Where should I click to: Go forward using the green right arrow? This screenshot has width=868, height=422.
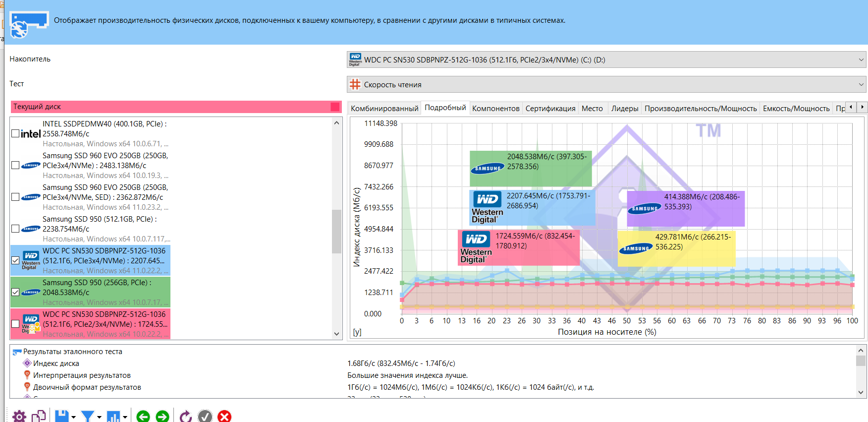(x=162, y=416)
